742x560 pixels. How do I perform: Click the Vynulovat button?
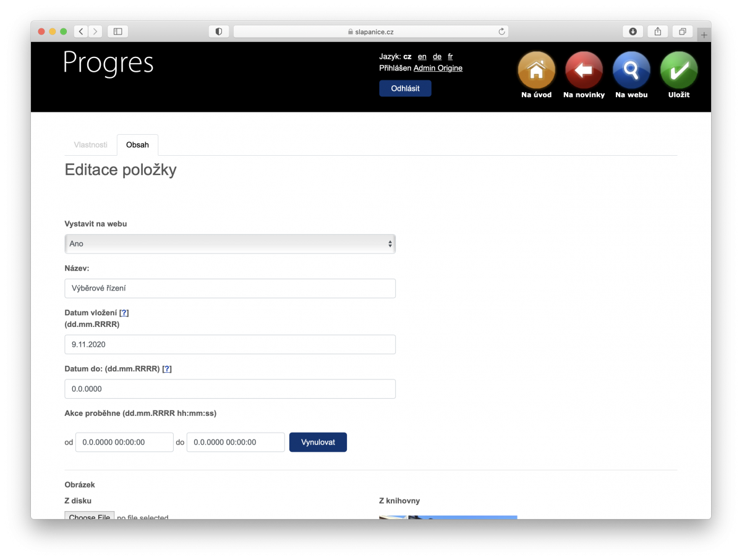pyautogui.click(x=318, y=443)
